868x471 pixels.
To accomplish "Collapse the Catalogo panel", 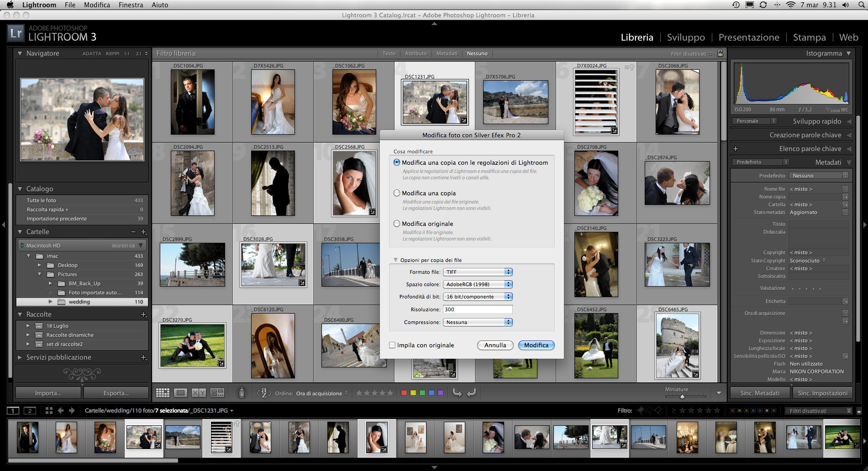I will tap(20, 189).
